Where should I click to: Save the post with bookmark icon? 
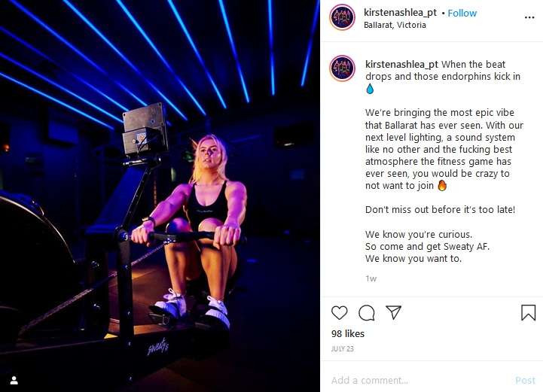point(529,312)
